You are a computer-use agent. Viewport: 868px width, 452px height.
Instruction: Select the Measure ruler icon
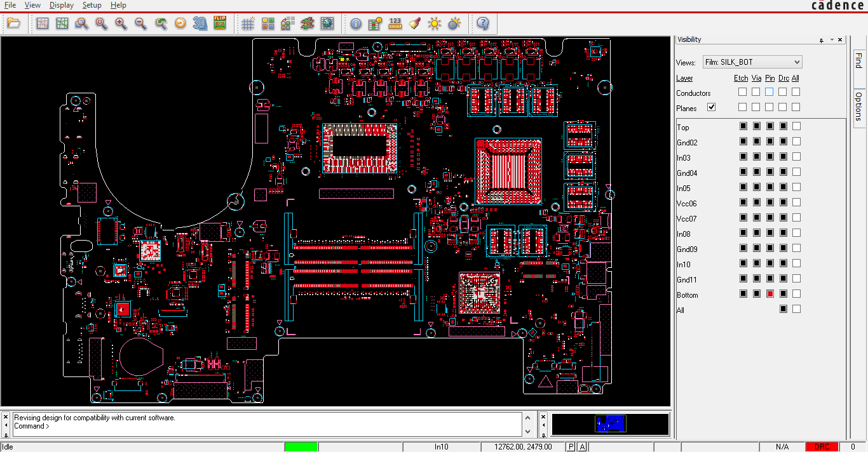click(395, 24)
